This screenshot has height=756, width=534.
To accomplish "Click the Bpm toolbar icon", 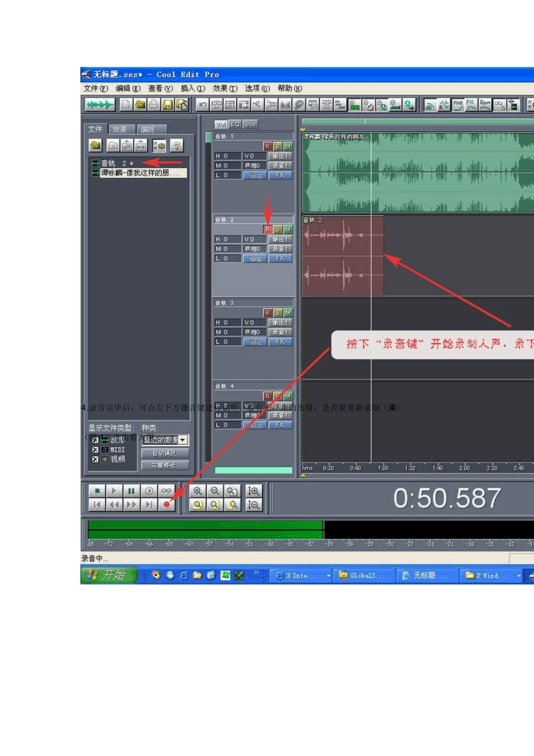I will click(485, 105).
